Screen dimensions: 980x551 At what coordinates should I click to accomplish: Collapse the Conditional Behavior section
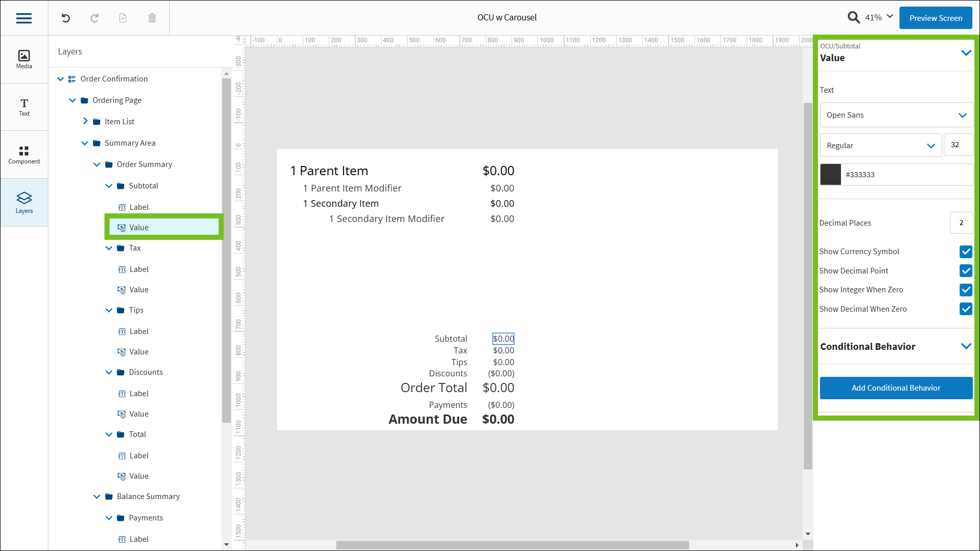(x=966, y=346)
